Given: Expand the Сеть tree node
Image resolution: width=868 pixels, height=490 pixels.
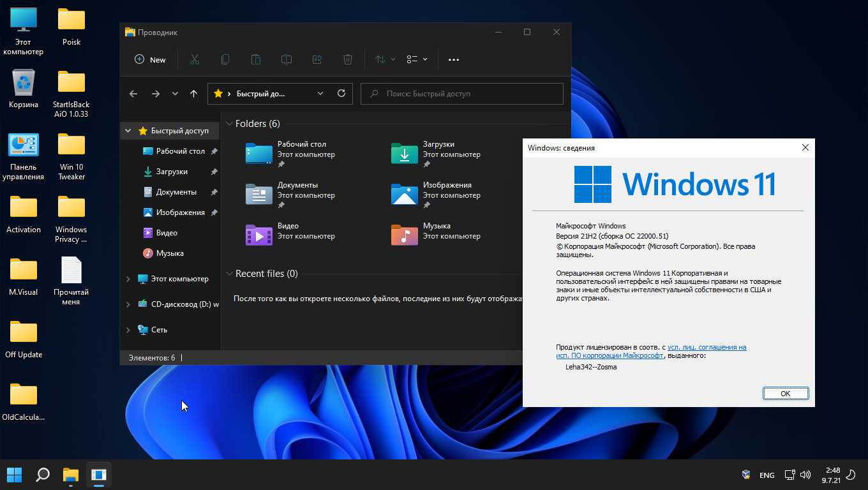Looking at the screenshot, I should (x=128, y=330).
